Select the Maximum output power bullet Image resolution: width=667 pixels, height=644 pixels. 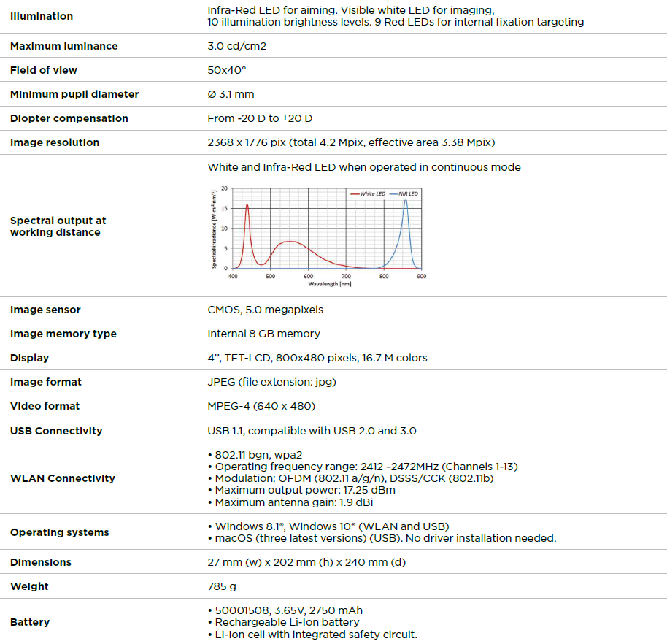coord(305,490)
